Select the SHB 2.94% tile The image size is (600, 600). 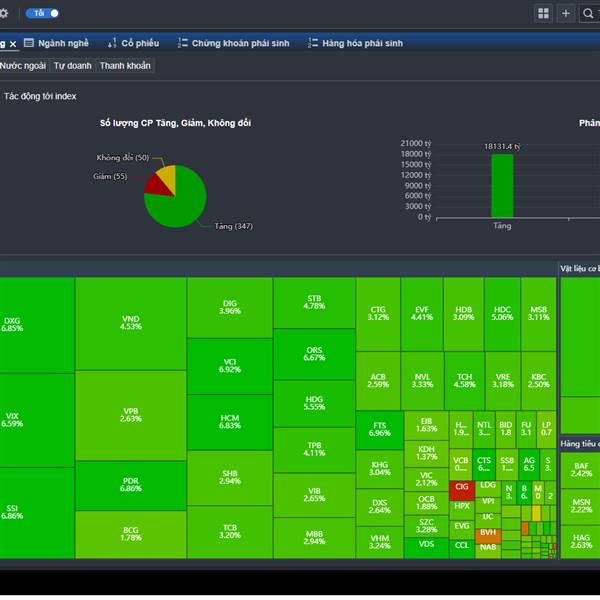[x=230, y=478]
